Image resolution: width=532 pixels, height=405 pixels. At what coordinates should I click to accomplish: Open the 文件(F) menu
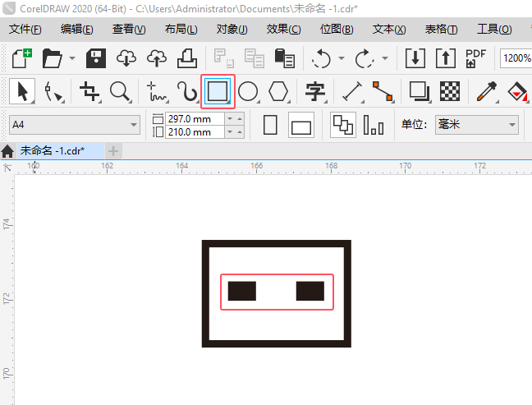coord(25,30)
